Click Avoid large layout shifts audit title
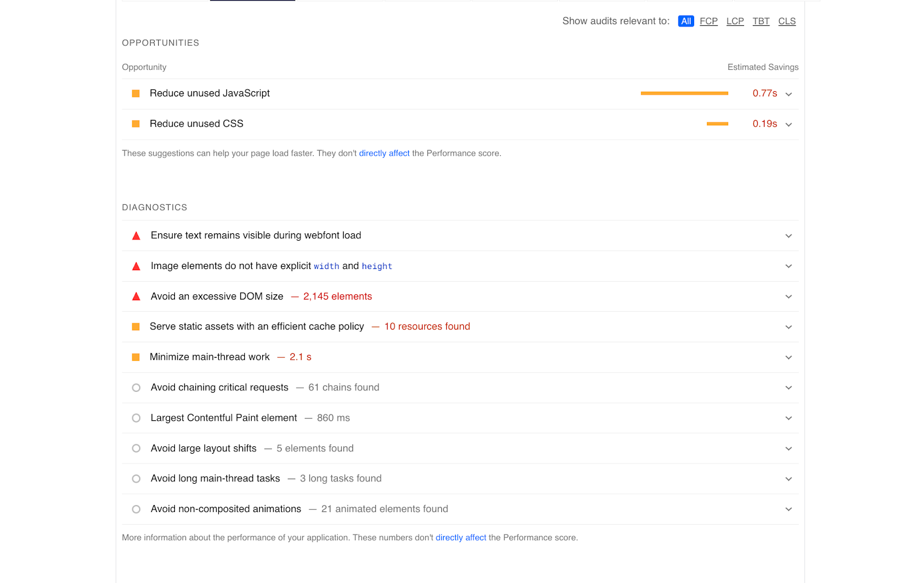The height and width of the screenshot is (583, 924). [203, 449]
